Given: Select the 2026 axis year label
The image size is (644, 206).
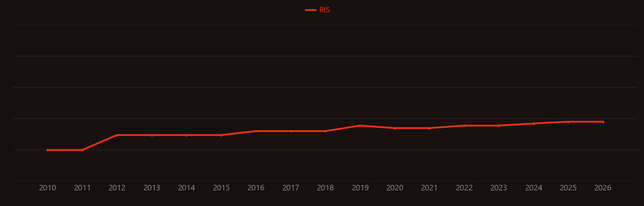Looking at the screenshot, I should [x=603, y=188].
